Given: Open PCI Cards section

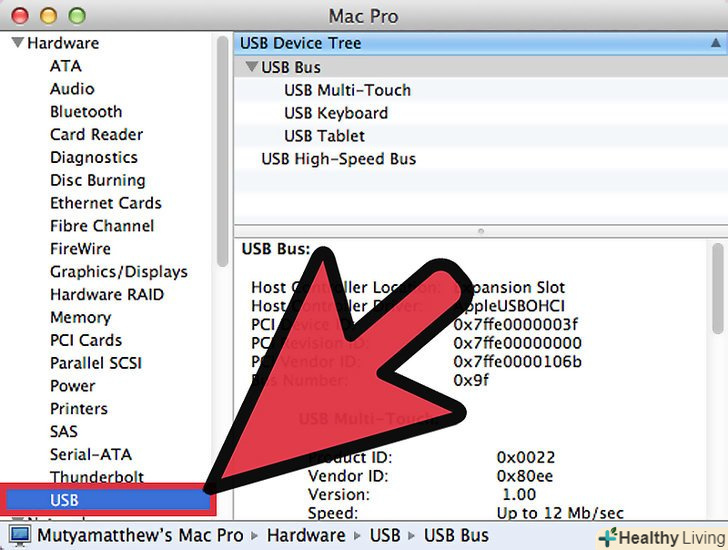Looking at the screenshot, I should 85,340.
